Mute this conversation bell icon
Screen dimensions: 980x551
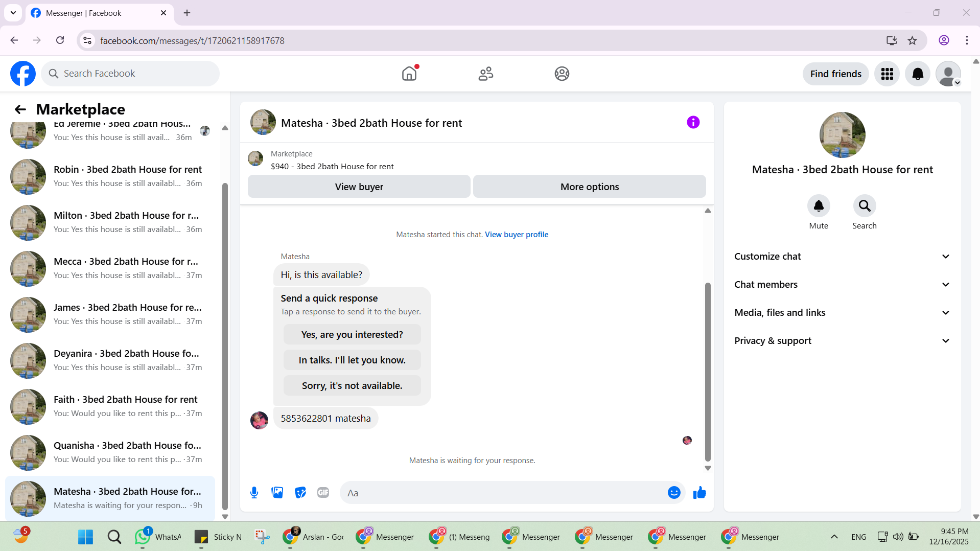(x=819, y=206)
